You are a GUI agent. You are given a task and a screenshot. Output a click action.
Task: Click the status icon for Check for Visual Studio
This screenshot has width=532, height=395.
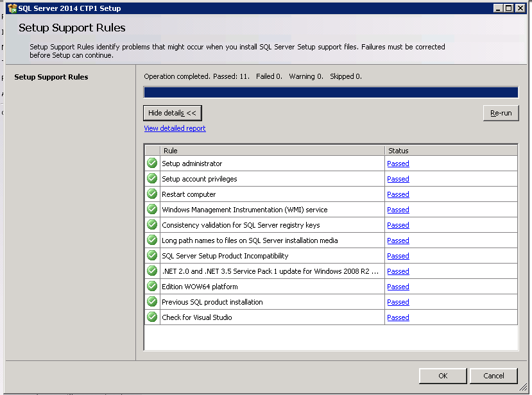pos(152,317)
